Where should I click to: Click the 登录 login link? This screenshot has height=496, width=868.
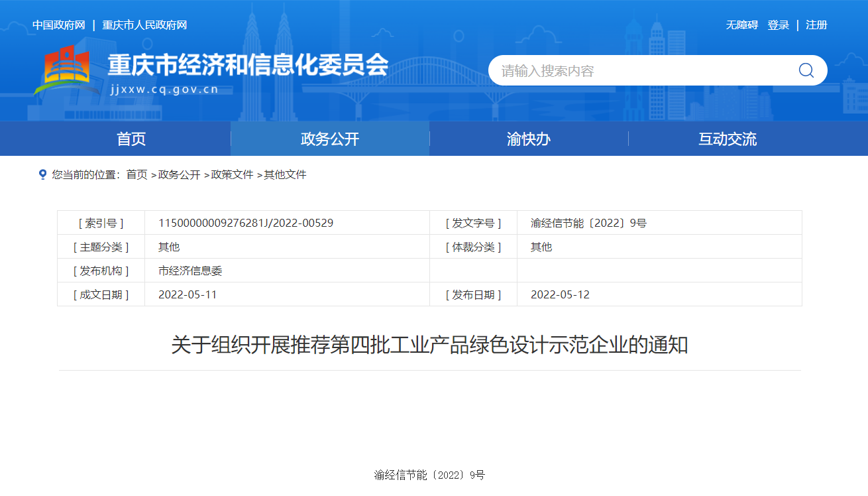tap(779, 25)
